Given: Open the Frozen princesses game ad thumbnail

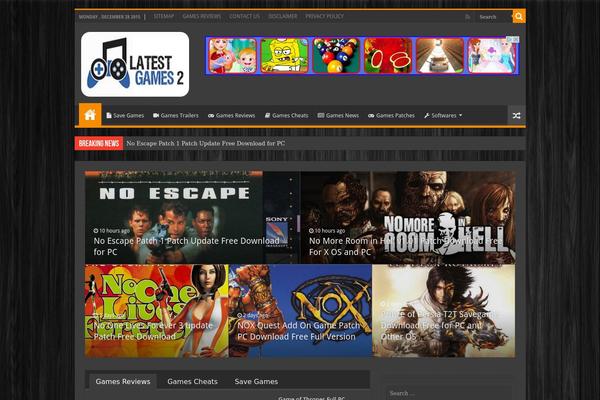Looking at the screenshot, I should pos(492,56).
